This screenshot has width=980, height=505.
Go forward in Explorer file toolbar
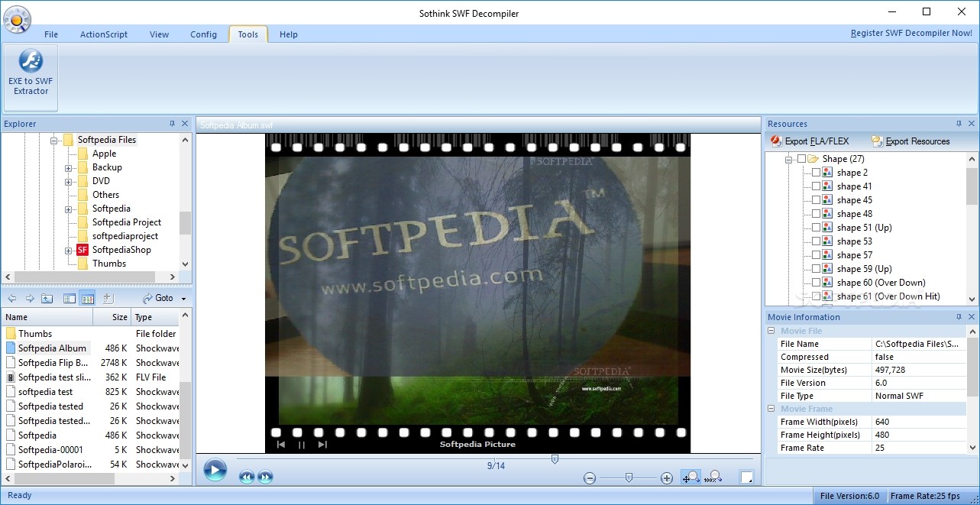[x=30, y=299]
